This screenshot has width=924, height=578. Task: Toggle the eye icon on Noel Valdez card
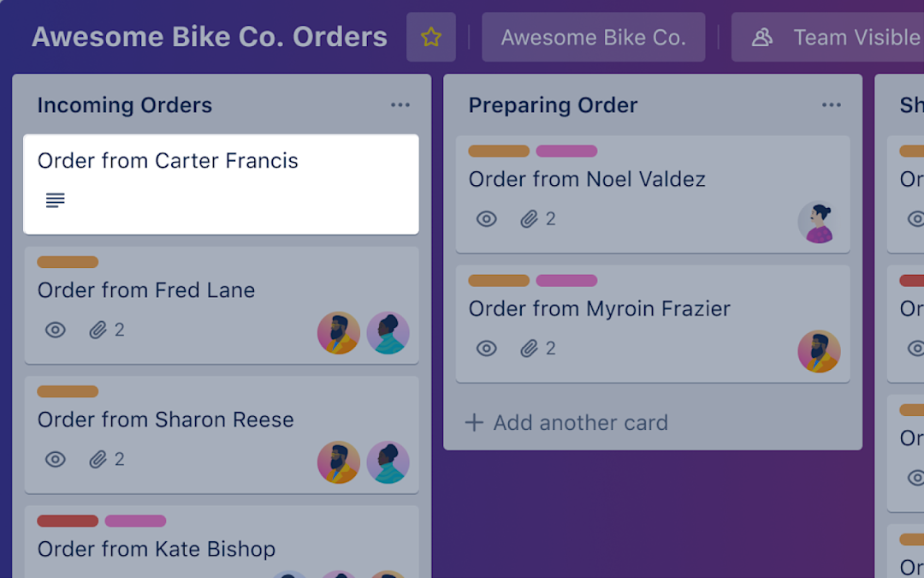click(x=486, y=218)
